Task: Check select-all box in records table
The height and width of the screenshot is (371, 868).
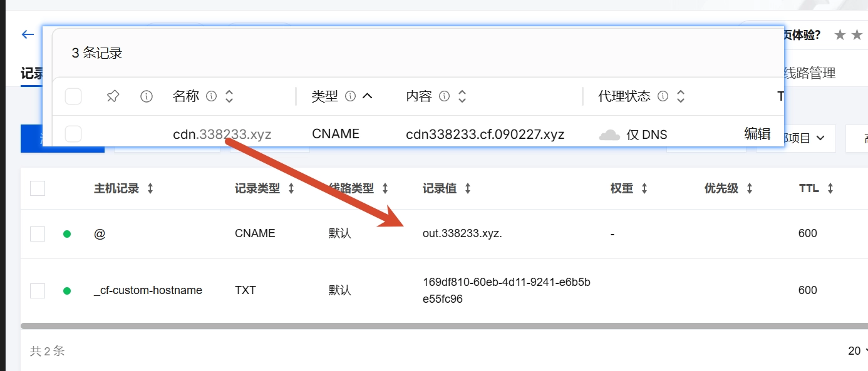Action: pyautogui.click(x=38, y=188)
